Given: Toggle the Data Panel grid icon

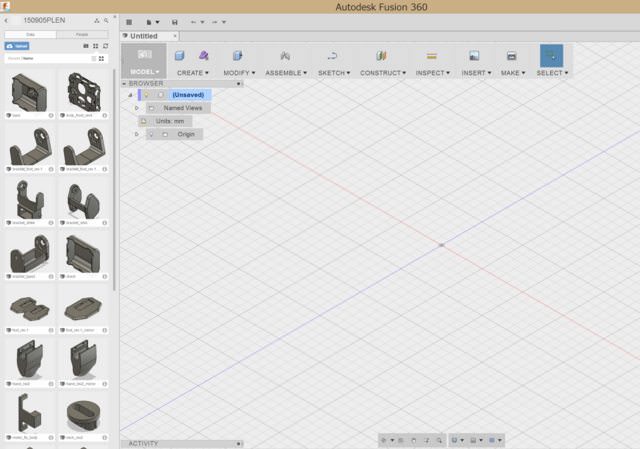Looking at the screenshot, I should point(129,22).
